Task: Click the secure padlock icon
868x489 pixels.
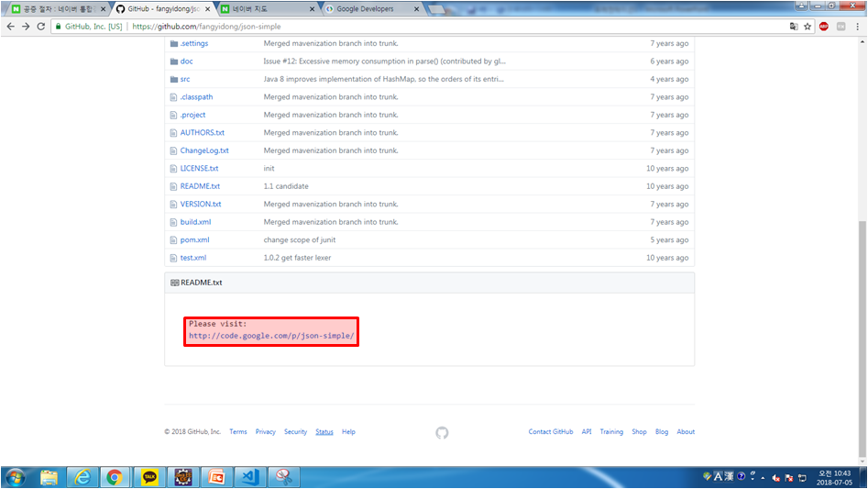Action: (x=58, y=26)
